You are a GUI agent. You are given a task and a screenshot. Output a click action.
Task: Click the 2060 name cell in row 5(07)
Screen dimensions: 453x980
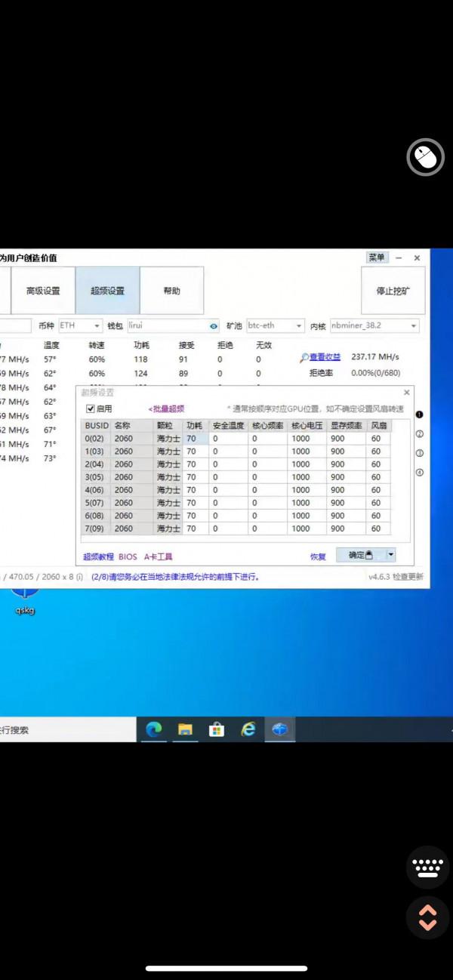pos(132,503)
